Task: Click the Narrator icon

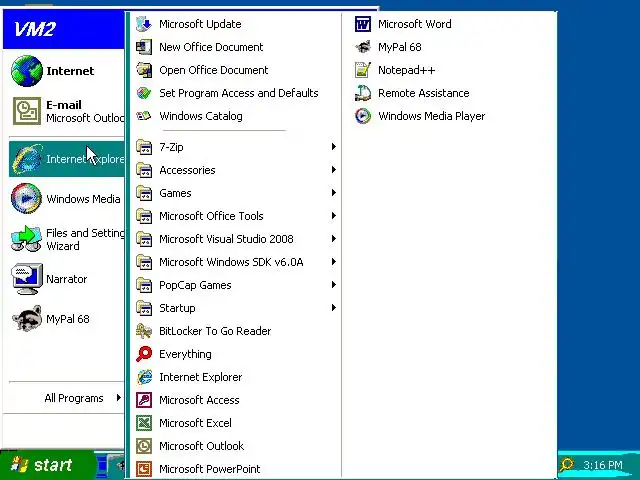Action: point(27,279)
